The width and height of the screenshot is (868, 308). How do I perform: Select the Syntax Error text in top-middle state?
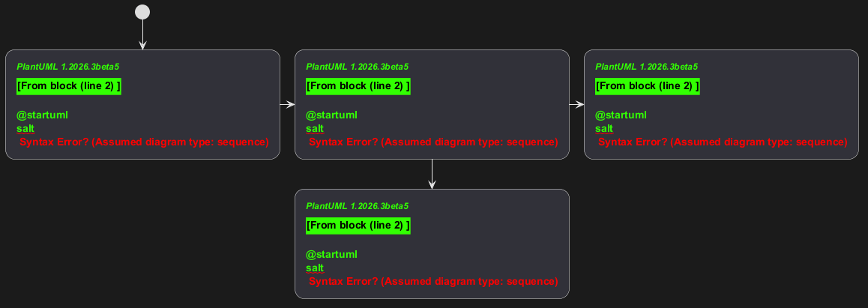pyautogui.click(x=433, y=142)
